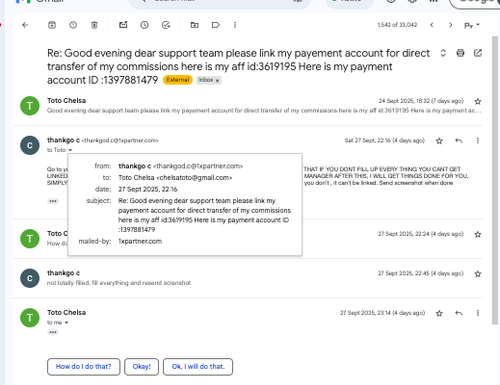Star the 24 Sept Toto Chelsa message
This screenshot has height=385, width=500.
tap(478, 101)
